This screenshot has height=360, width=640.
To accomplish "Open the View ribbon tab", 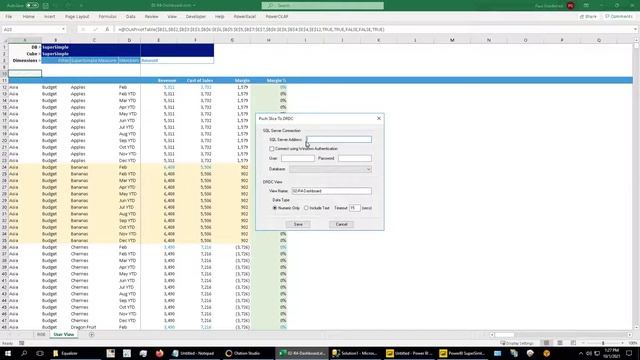I will coord(172,17).
